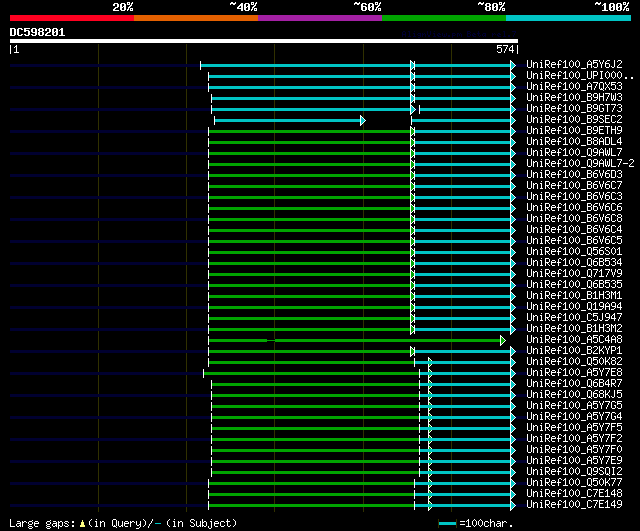The width and height of the screenshot is (640, 531).
Task: Click the UniRef100_C7E149 label
Action: [574, 505]
